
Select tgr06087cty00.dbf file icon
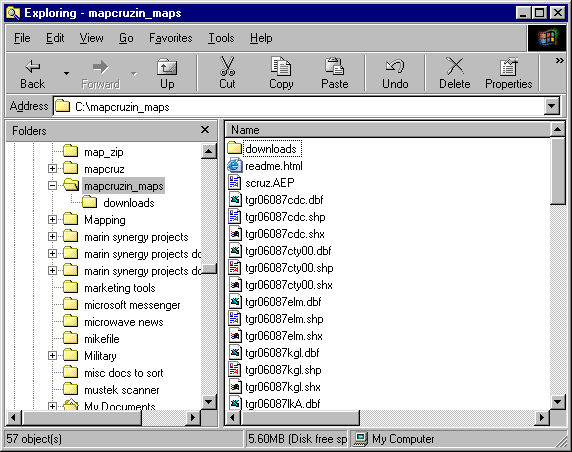coord(235,251)
